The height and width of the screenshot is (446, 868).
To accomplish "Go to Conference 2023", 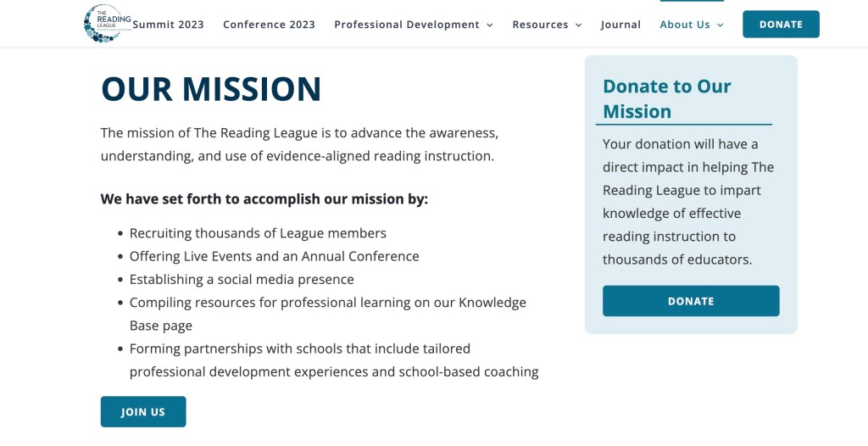I will click(269, 25).
